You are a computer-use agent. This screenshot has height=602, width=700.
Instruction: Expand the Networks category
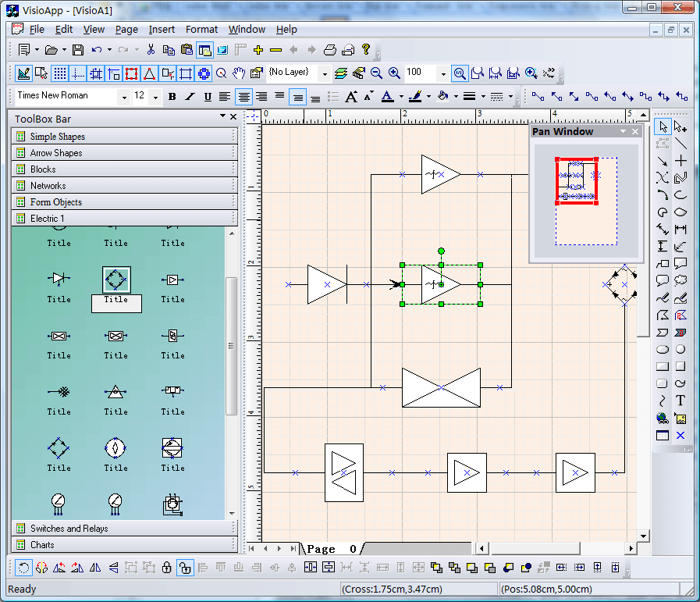pyautogui.click(x=124, y=185)
